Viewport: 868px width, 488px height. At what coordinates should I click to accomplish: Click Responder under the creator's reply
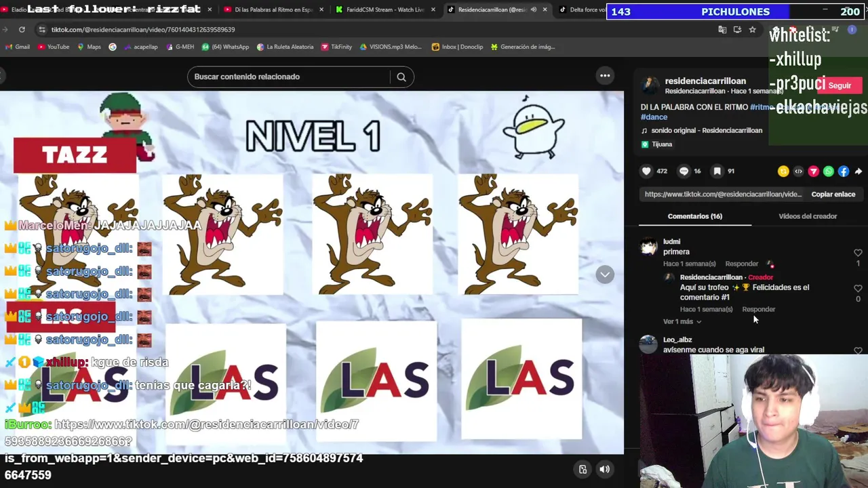point(759,309)
